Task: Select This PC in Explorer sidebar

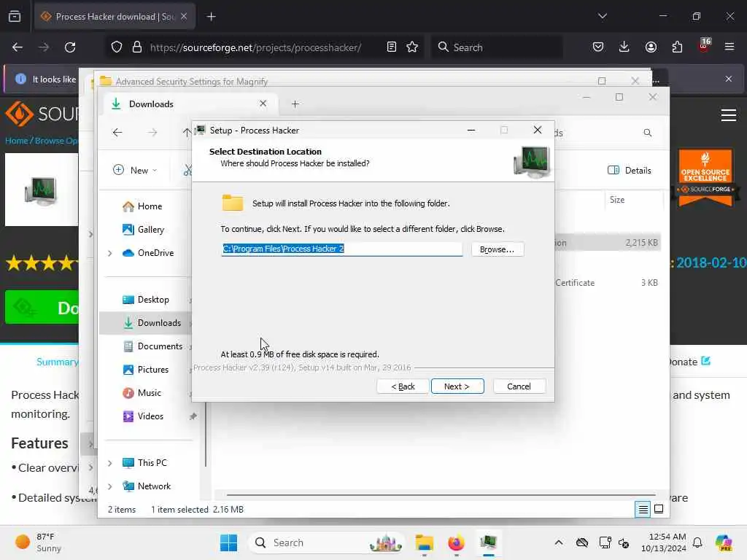Action: click(x=144, y=463)
